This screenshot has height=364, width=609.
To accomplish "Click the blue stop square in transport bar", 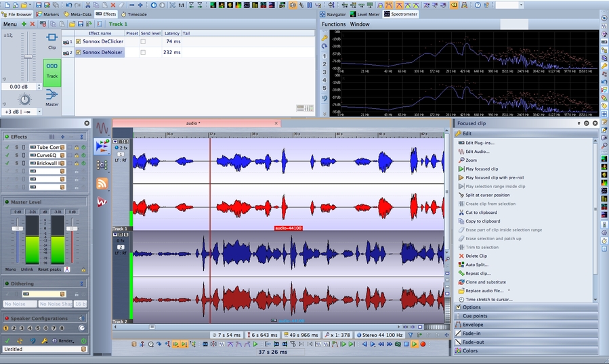I will click(406, 344).
